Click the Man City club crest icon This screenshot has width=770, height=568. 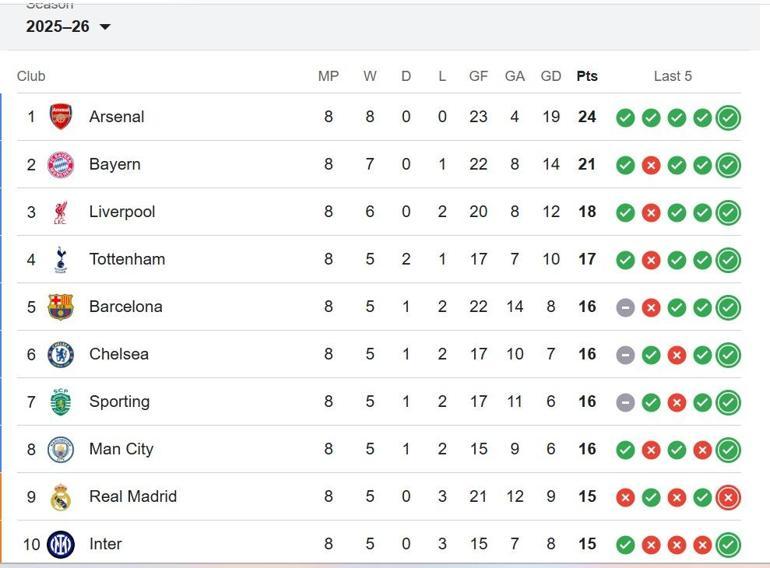61,449
